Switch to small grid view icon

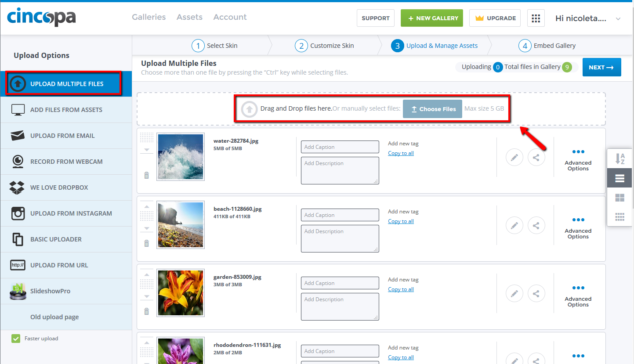[620, 216]
